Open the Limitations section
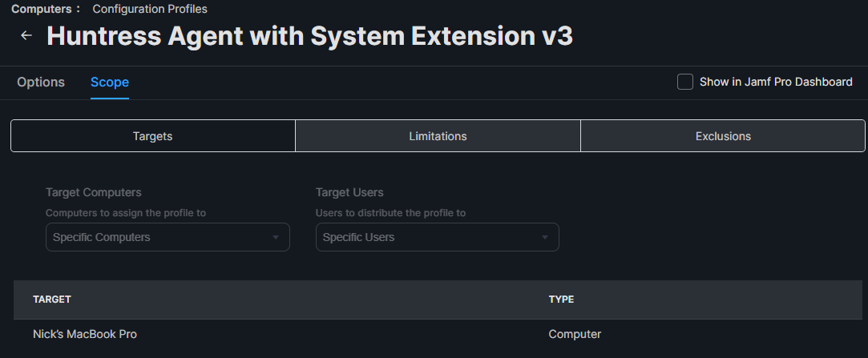This screenshot has height=358, width=868. tap(438, 136)
